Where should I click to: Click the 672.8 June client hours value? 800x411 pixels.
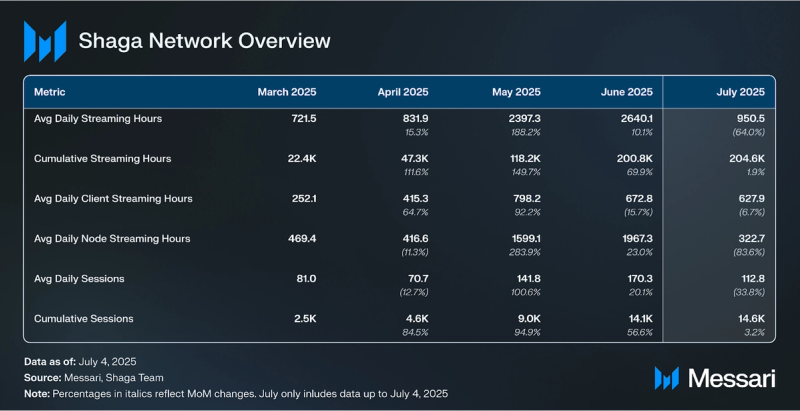point(639,199)
